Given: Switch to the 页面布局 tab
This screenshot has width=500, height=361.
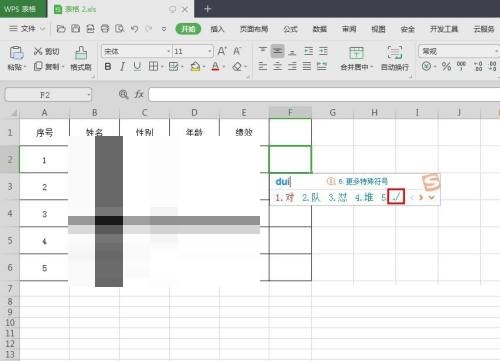Looking at the screenshot, I should pyautogui.click(x=254, y=29).
